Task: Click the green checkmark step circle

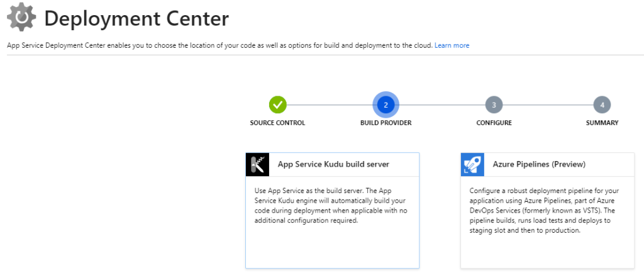Action: (x=277, y=104)
